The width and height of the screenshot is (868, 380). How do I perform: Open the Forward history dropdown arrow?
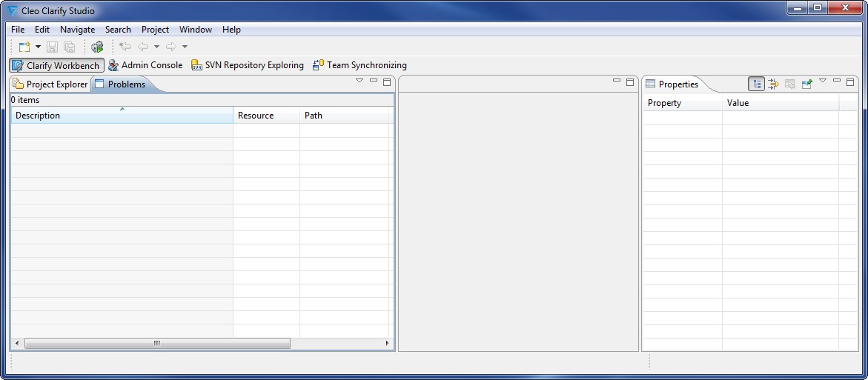185,47
